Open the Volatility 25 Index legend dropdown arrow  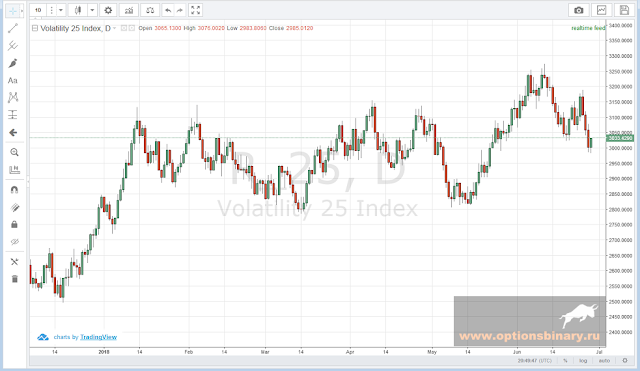(114, 28)
